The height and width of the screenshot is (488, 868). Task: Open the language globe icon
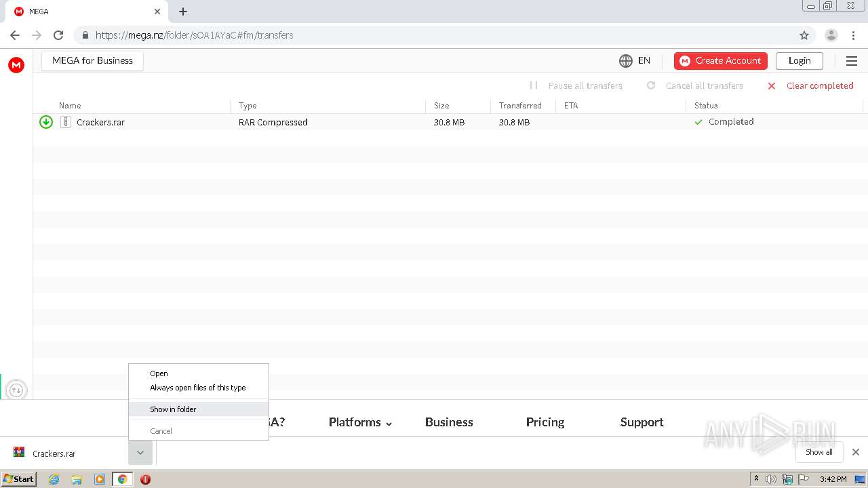[x=625, y=61]
